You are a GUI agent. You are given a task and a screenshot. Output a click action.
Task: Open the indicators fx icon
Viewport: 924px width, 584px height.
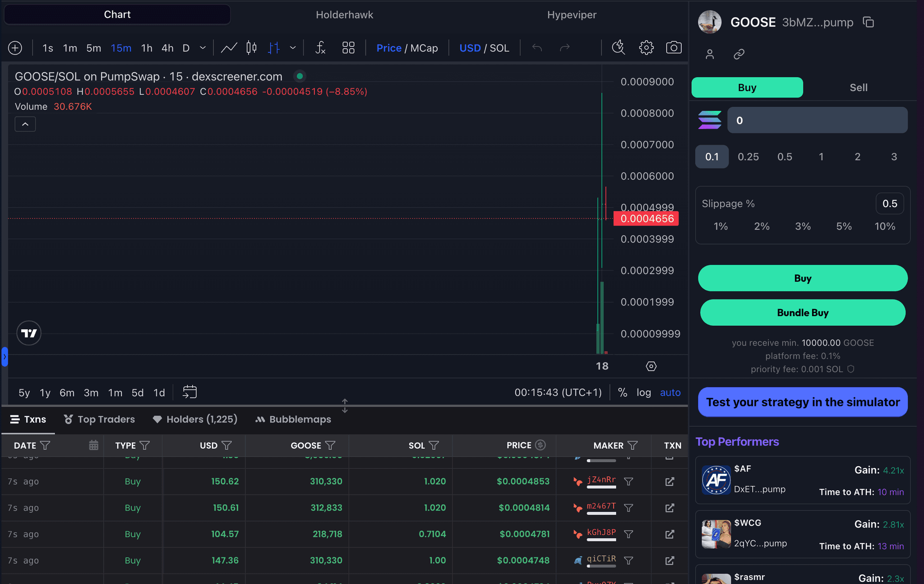point(320,48)
